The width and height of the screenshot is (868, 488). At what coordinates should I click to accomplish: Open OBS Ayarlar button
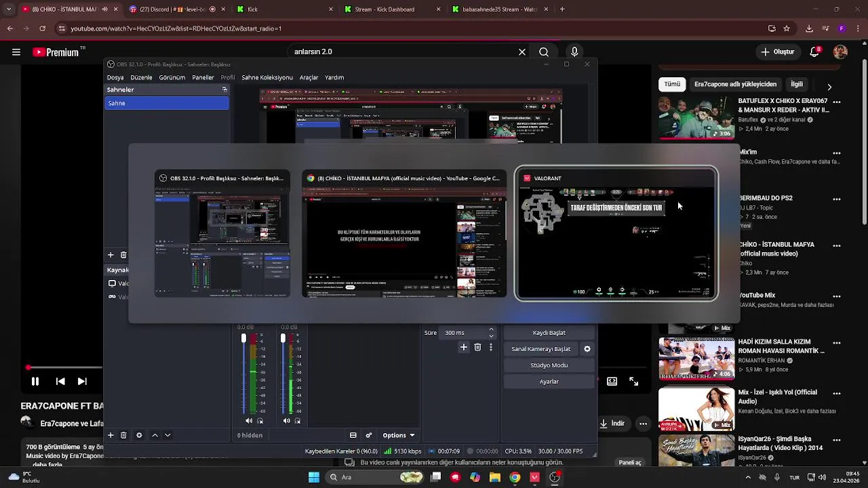click(x=549, y=382)
